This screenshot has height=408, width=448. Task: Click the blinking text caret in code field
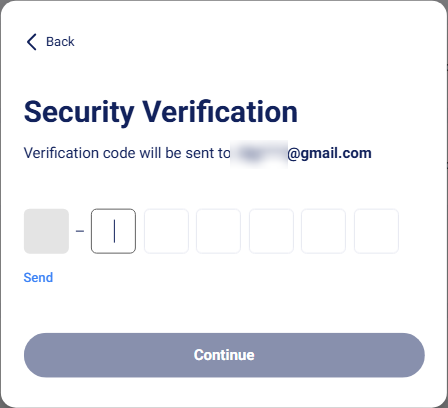click(x=114, y=231)
